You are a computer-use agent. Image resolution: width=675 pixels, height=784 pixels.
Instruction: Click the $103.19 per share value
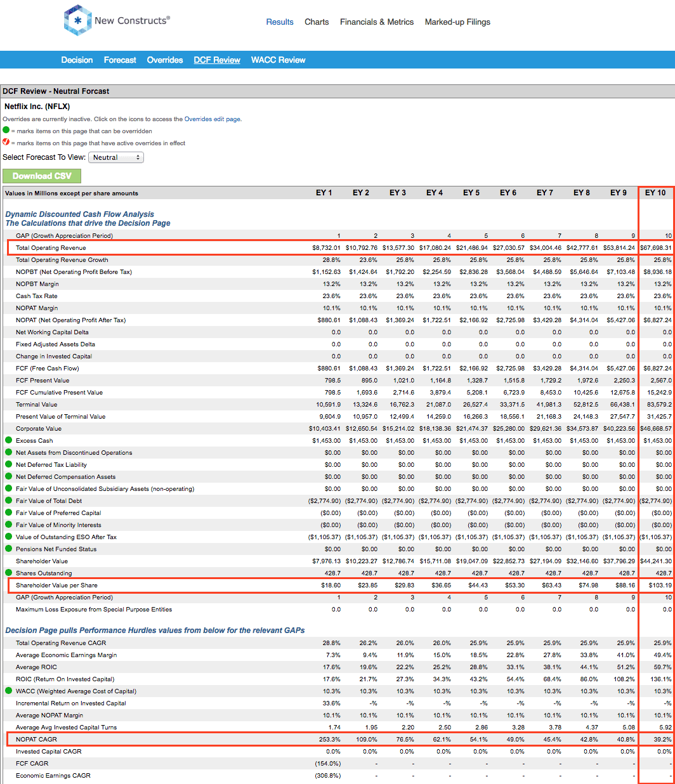pyautogui.click(x=660, y=585)
